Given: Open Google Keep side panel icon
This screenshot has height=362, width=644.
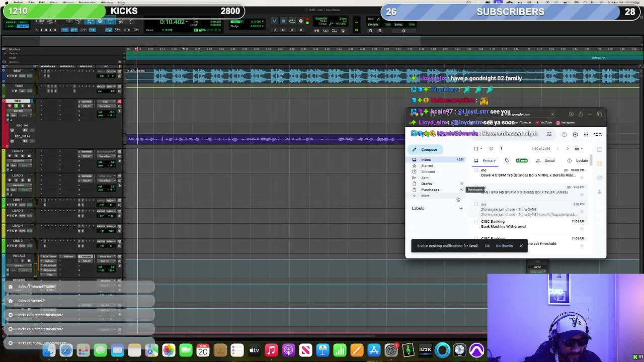Looking at the screenshot, I should [599, 163].
